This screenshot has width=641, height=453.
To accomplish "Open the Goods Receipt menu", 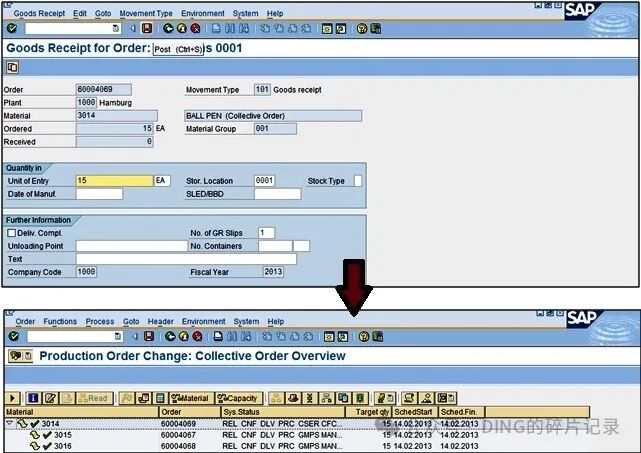I will [39, 13].
